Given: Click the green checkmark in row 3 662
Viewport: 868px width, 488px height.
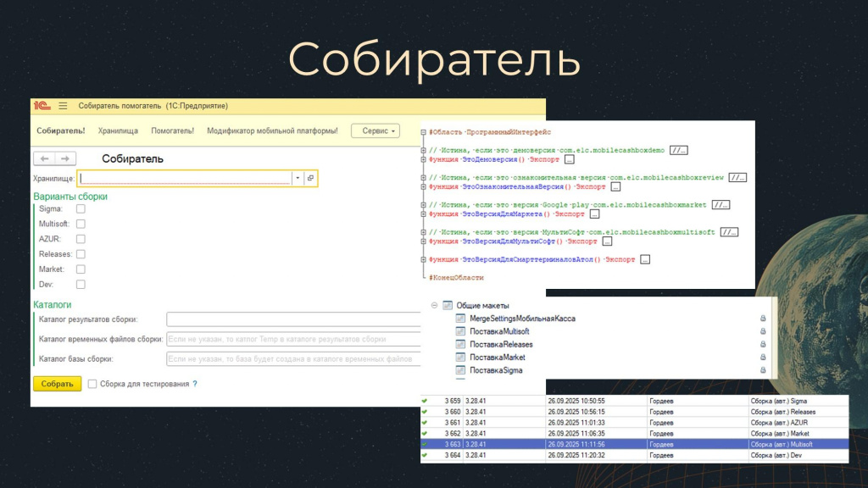Looking at the screenshot, I should point(425,433).
